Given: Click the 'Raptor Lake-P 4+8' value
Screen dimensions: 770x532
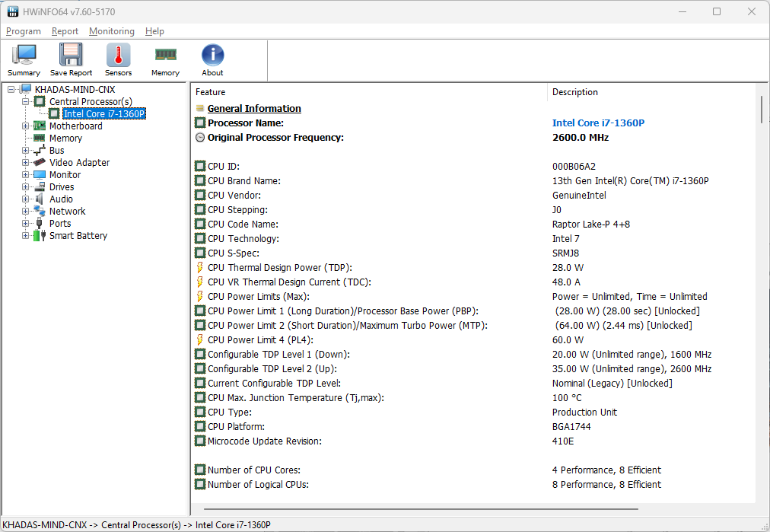Looking at the screenshot, I should [590, 225].
